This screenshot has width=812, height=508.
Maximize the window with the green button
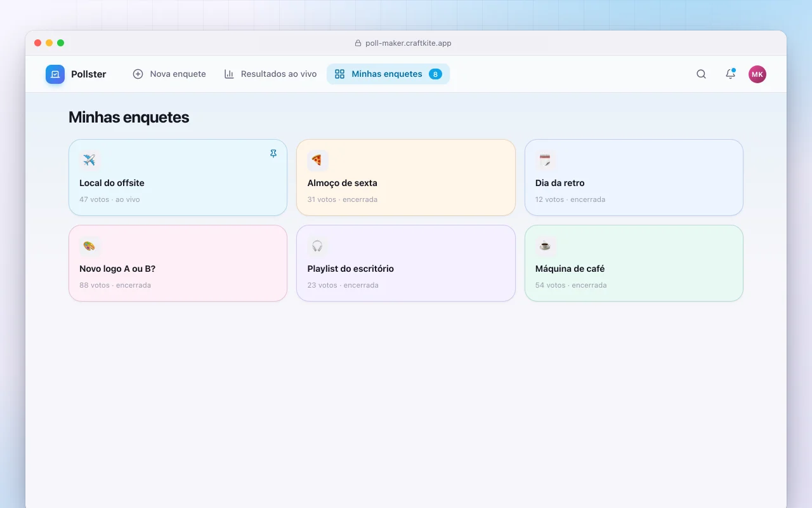61,43
